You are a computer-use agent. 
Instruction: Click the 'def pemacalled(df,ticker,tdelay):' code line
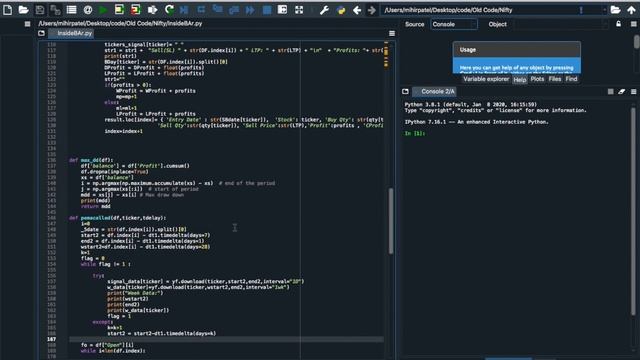tap(118, 218)
